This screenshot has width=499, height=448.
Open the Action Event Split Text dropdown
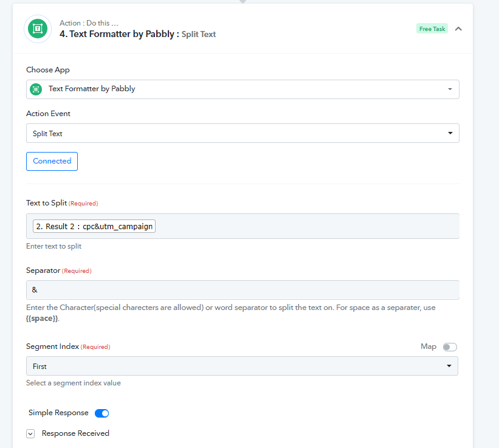point(243,133)
